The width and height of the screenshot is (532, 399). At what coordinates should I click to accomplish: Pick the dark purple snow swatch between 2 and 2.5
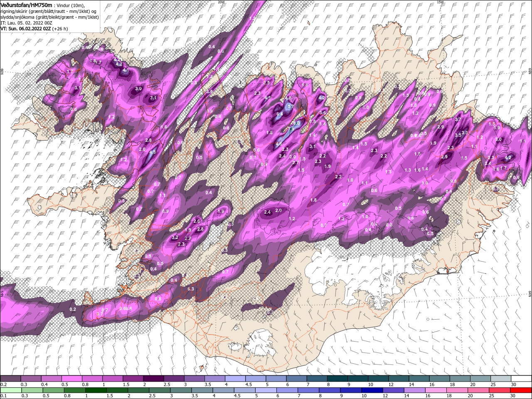point(153,379)
